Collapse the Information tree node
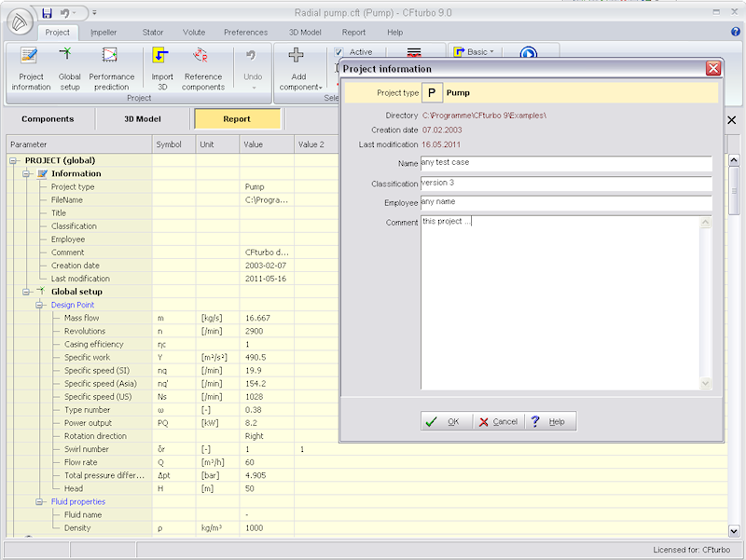746x560 pixels. pyautogui.click(x=27, y=173)
